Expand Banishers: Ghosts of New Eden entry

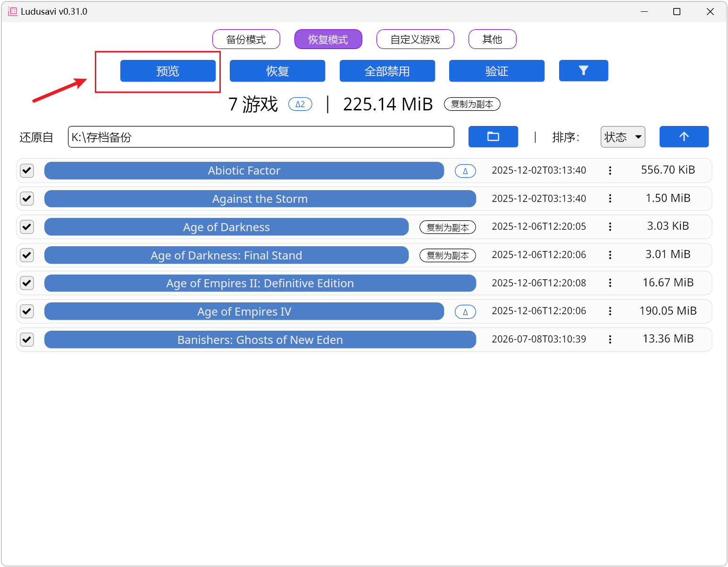tap(260, 340)
